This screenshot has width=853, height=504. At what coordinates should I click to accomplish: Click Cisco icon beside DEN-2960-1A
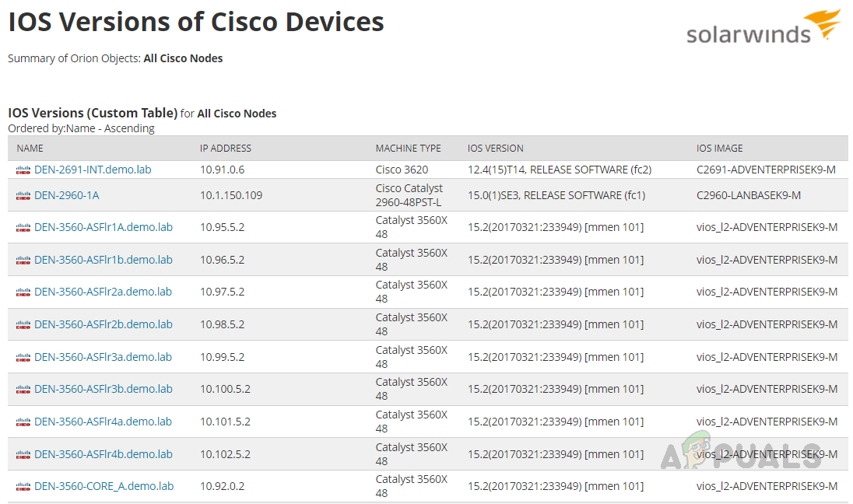(x=23, y=196)
